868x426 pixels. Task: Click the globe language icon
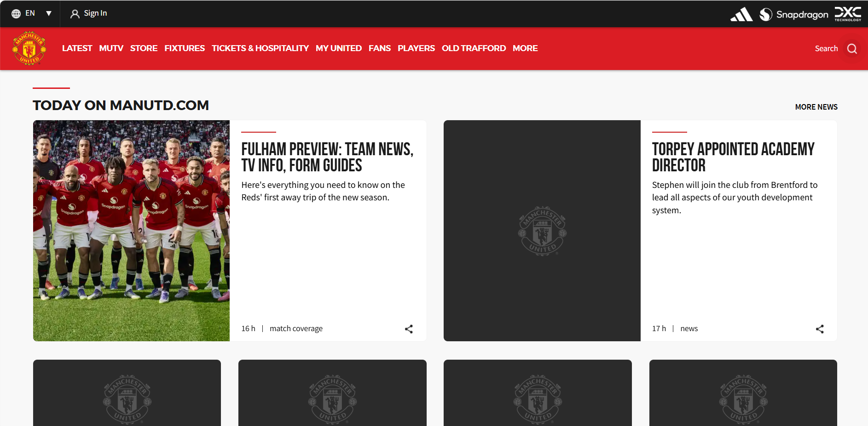pyautogui.click(x=16, y=14)
